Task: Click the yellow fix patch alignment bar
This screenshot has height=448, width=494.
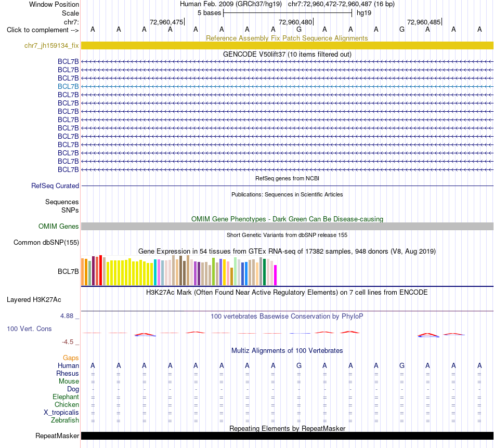Action: pos(287,45)
